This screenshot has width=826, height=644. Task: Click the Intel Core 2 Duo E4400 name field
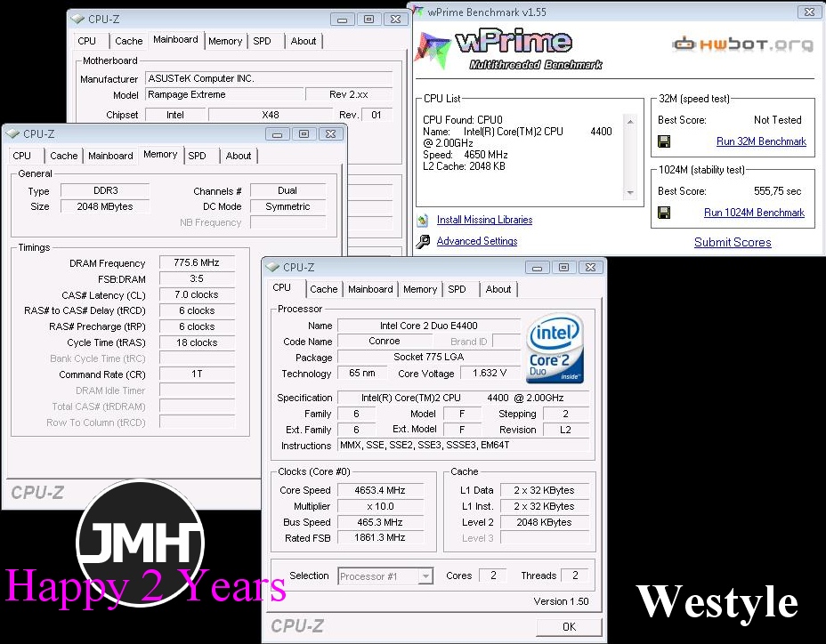[x=429, y=326]
